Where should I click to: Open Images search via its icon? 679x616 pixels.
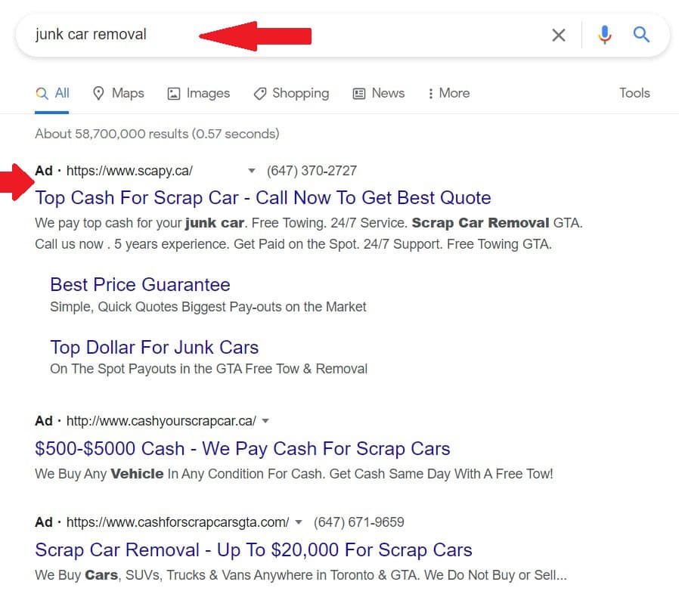[172, 92]
